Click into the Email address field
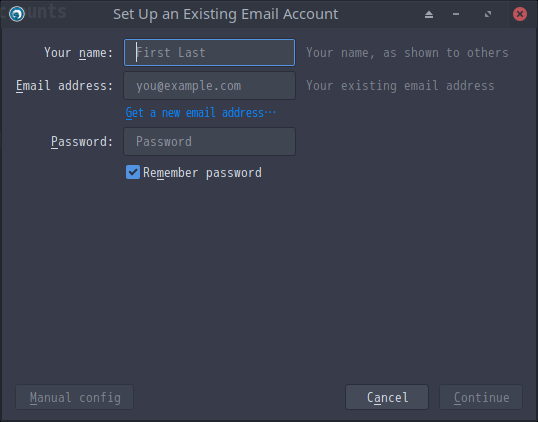 click(209, 85)
